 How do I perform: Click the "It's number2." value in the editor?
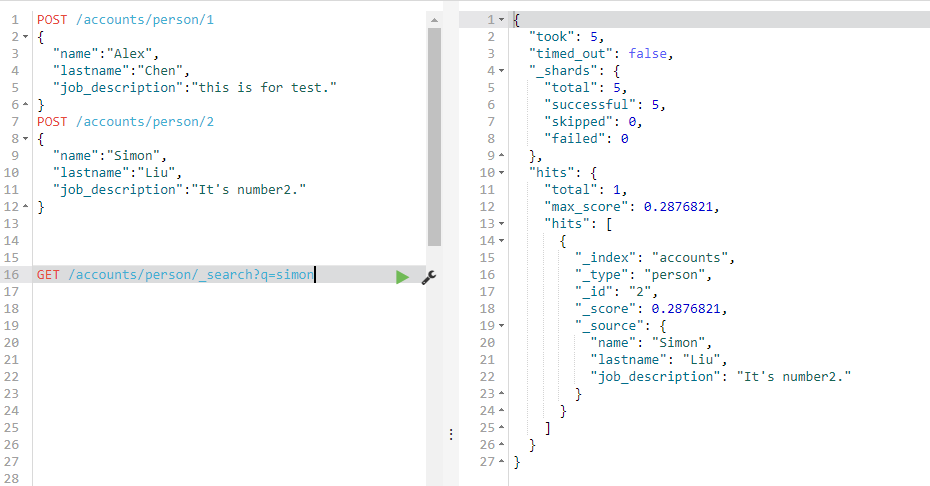(x=249, y=190)
